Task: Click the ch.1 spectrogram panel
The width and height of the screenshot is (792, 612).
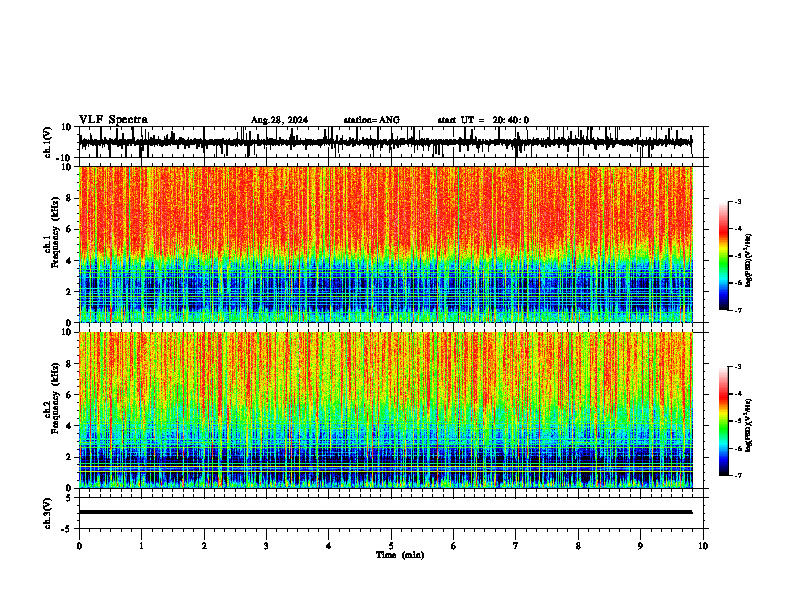Action: click(x=385, y=244)
